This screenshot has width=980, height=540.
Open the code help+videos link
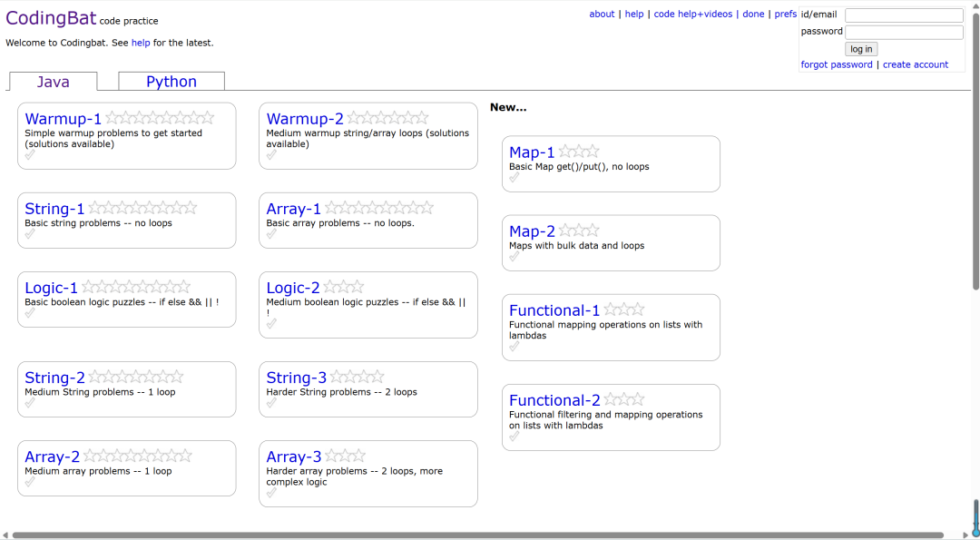pos(693,14)
